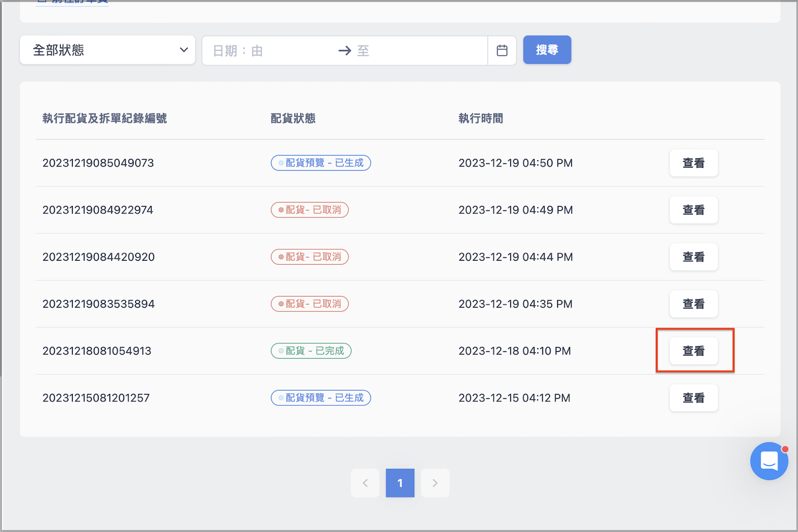Click 配貨- 已取消 badge of 20231219084420920
Screen dimensions: 798x532
tap(310, 257)
